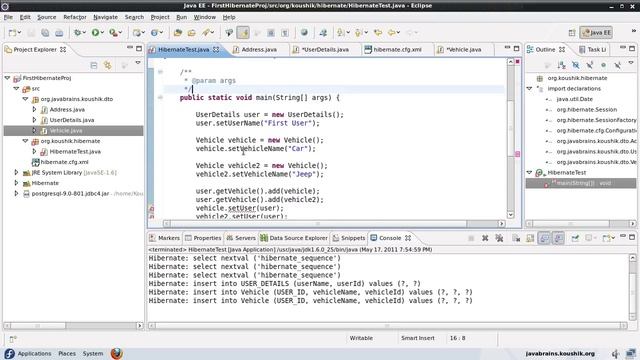Collapse the FirstHibernateProj project node
This screenshot has width=640, height=360.
tap(7, 78)
